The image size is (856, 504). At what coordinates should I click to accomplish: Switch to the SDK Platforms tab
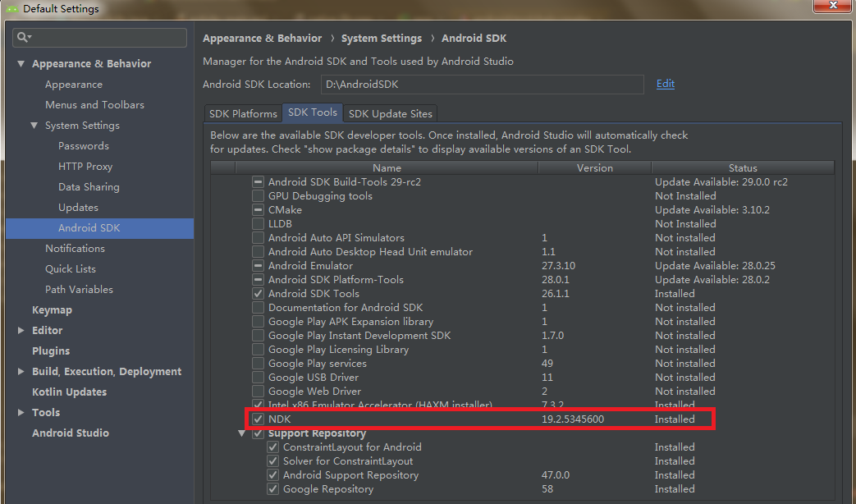point(243,113)
